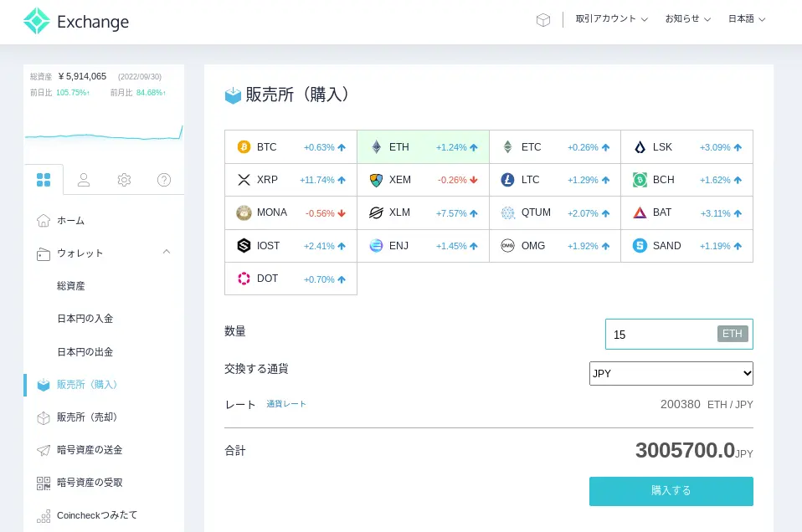Select the OMG coin tile
This screenshot has width=802, height=532.
pos(555,246)
